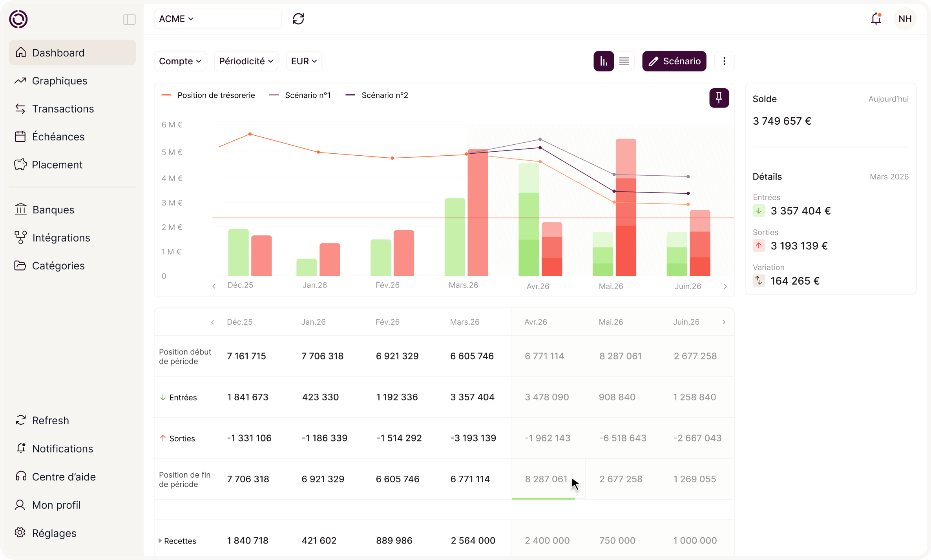Click the Mai.26 red outflow bar
931x560 pixels.
pyautogui.click(x=626, y=207)
